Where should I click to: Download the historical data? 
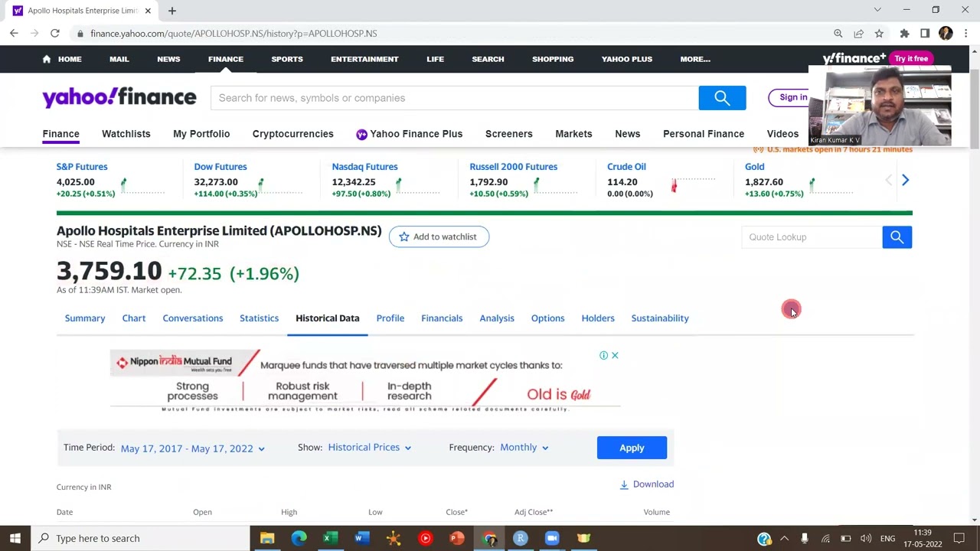pos(647,484)
